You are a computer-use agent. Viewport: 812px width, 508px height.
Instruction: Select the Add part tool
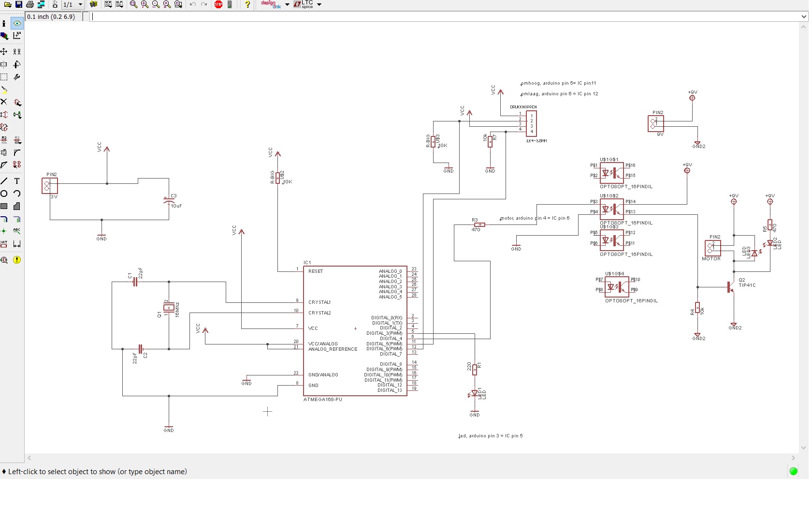click(x=17, y=102)
